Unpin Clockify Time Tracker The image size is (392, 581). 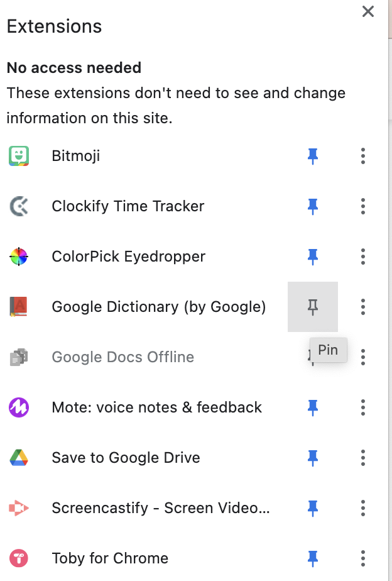pos(312,206)
